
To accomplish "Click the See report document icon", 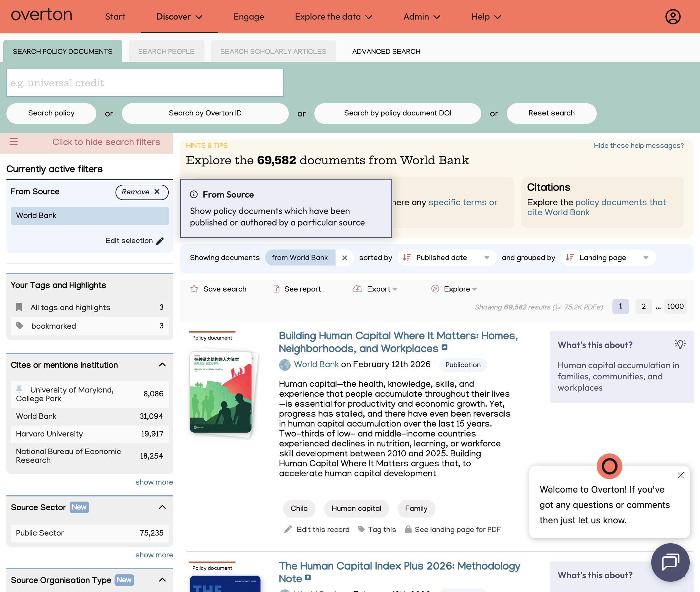I will click(x=276, y=289).
